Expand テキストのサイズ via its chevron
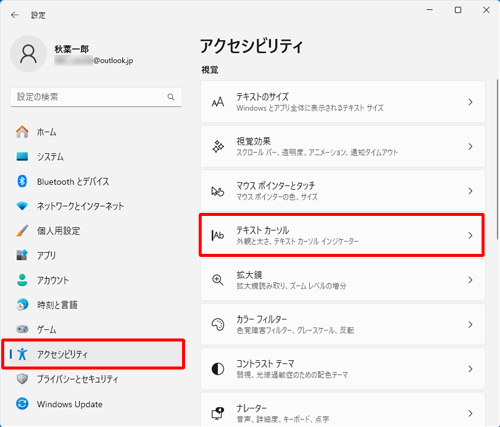The width and height of the screenshot is (500, 427). click(470, 102)
